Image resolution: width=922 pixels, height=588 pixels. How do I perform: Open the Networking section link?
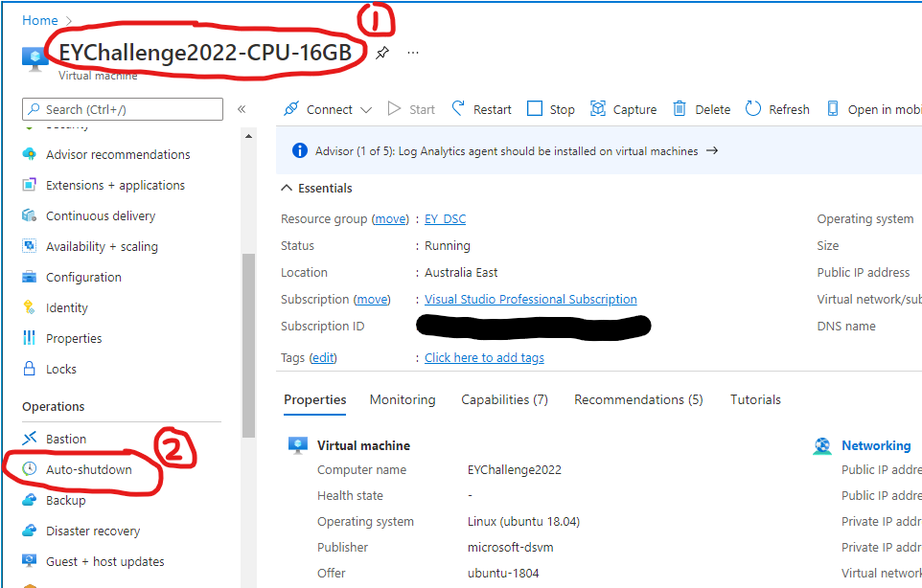tap(876, 446)
